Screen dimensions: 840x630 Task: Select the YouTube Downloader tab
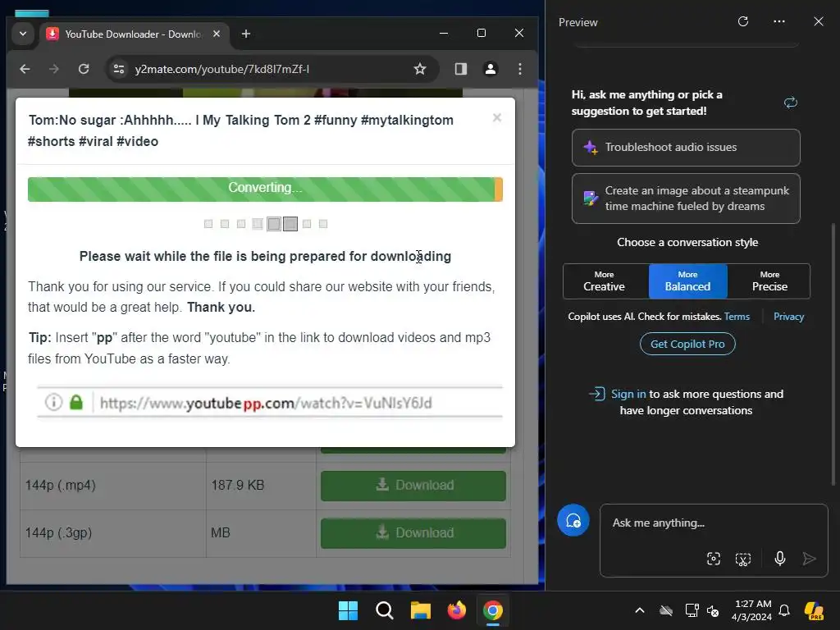click(x=134, y=34)
